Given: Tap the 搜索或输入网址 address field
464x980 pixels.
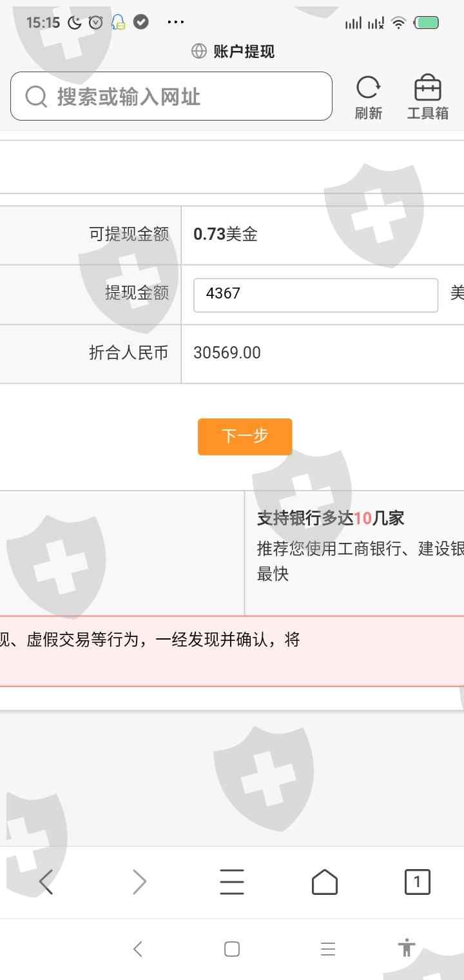Looking at the screenshot, I should 171,96.
